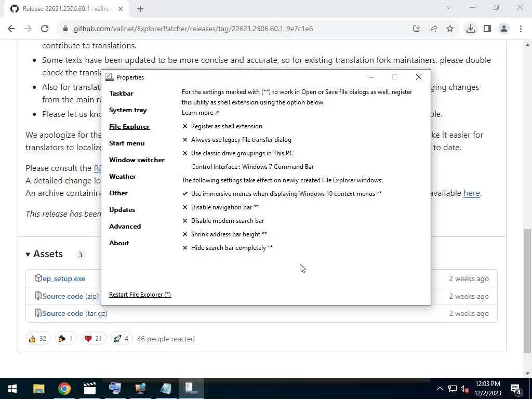
Task: Disable immersive menus for Windows 10 context menus
Action: (x=282, y=194)
